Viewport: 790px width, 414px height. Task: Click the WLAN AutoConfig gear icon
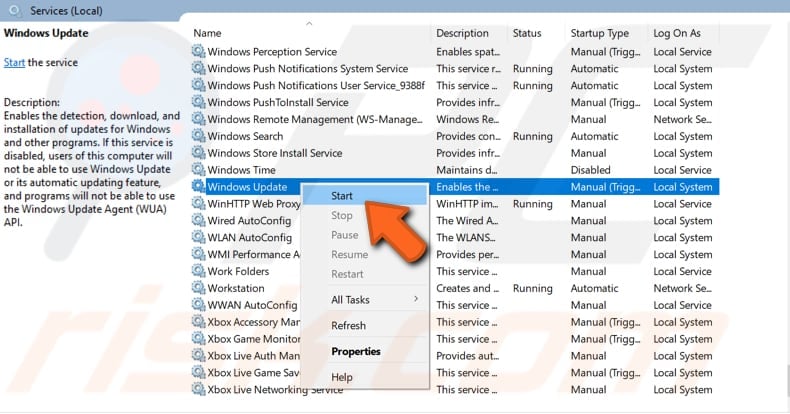(199, 237)
